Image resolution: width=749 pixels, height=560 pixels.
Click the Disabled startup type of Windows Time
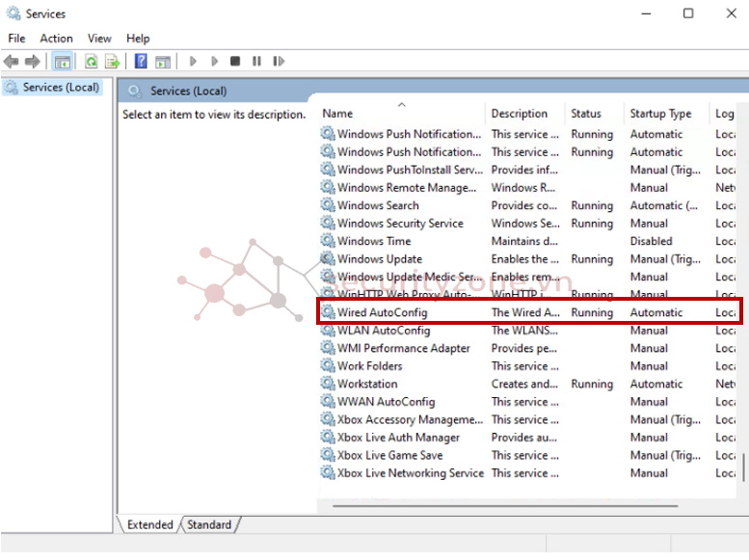click(x=651, y=241)
